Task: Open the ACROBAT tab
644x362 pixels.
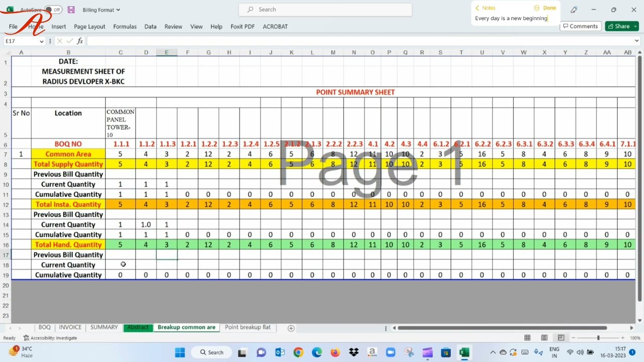Action: coord(275,27)
